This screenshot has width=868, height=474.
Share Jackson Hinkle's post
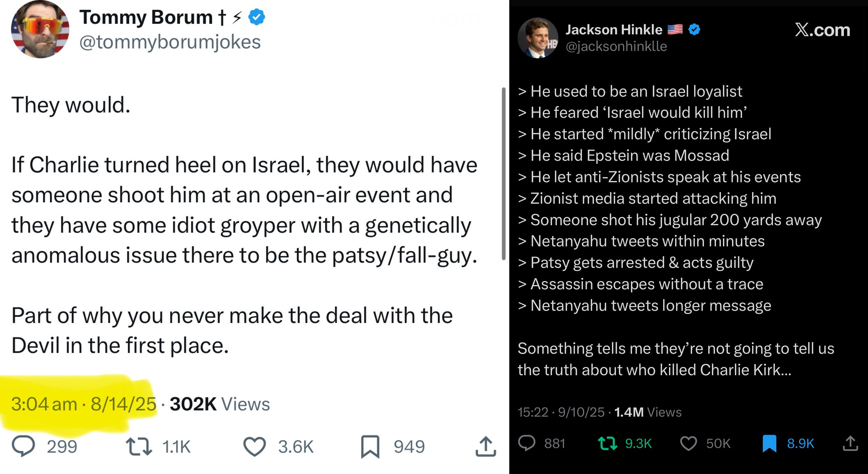tap(850, 443)
